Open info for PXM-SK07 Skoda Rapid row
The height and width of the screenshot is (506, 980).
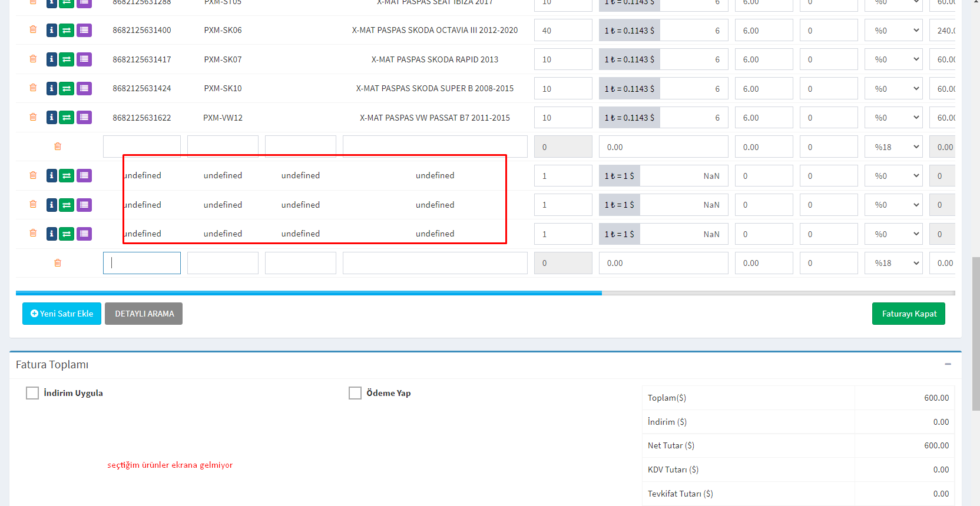52,59
